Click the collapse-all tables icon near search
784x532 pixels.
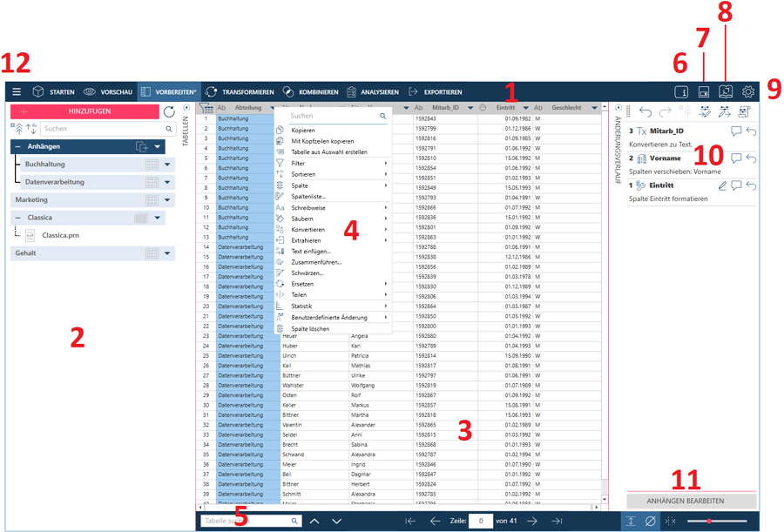(17, 129)
